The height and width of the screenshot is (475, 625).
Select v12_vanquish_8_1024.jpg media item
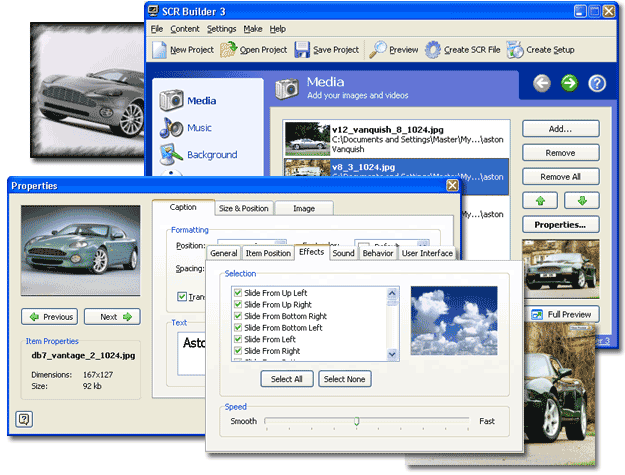(396, 139)
